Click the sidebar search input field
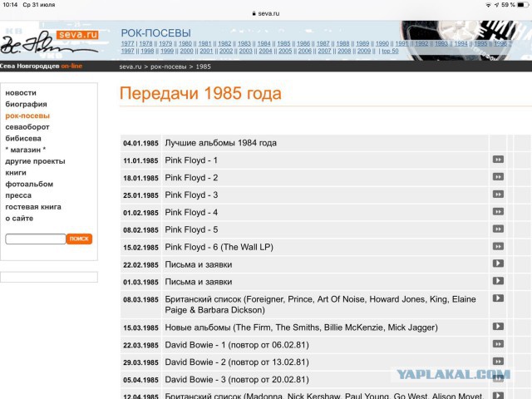The width and height of the screenshot is (532, 399). [x=36, y=239]
